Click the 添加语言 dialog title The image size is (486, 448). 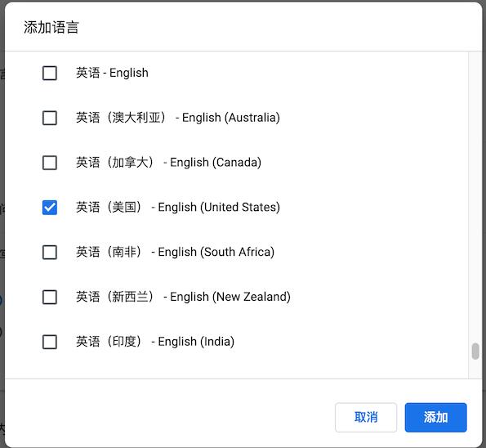click(x=51, y=27)
